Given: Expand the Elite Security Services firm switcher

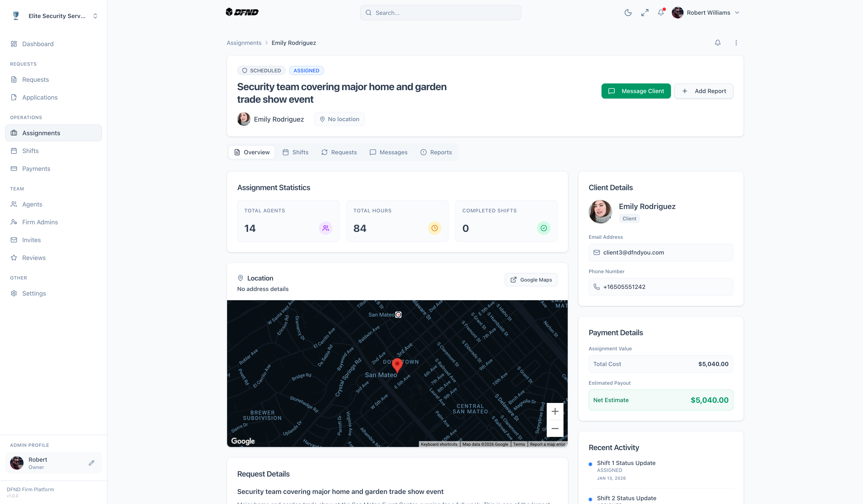Looking at the screenshot, I should [x=95, y=16].
